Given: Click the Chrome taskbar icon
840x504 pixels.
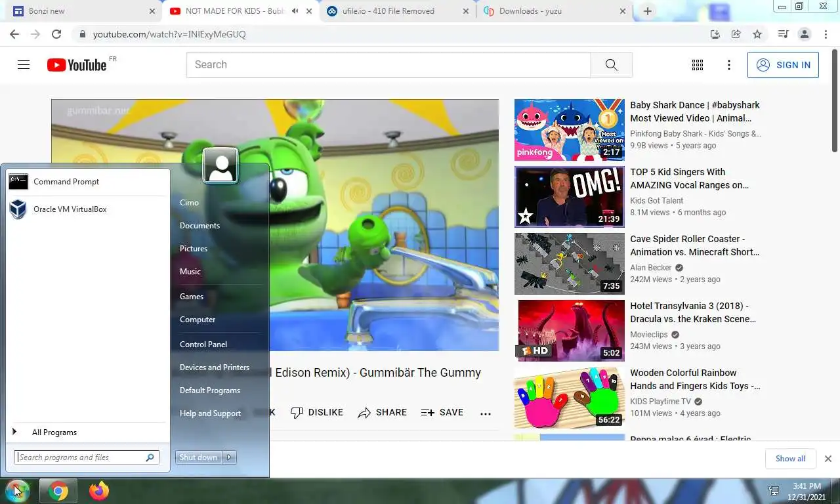Looking at the screenshot, I should (58, 491).
